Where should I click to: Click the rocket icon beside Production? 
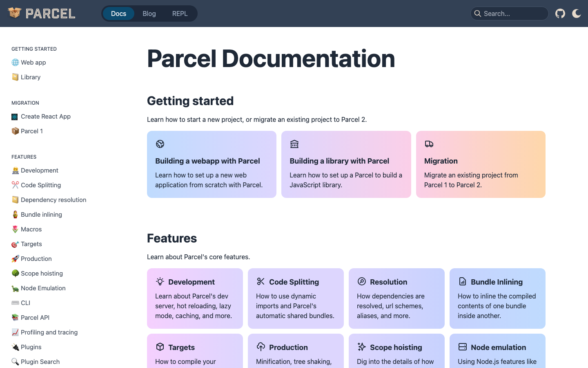15,258
